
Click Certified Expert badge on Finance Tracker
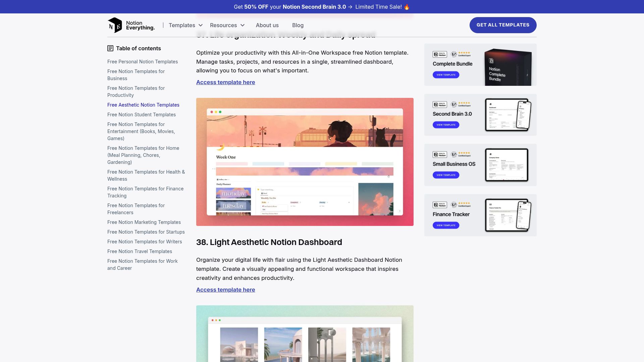(x=461, y=204)
